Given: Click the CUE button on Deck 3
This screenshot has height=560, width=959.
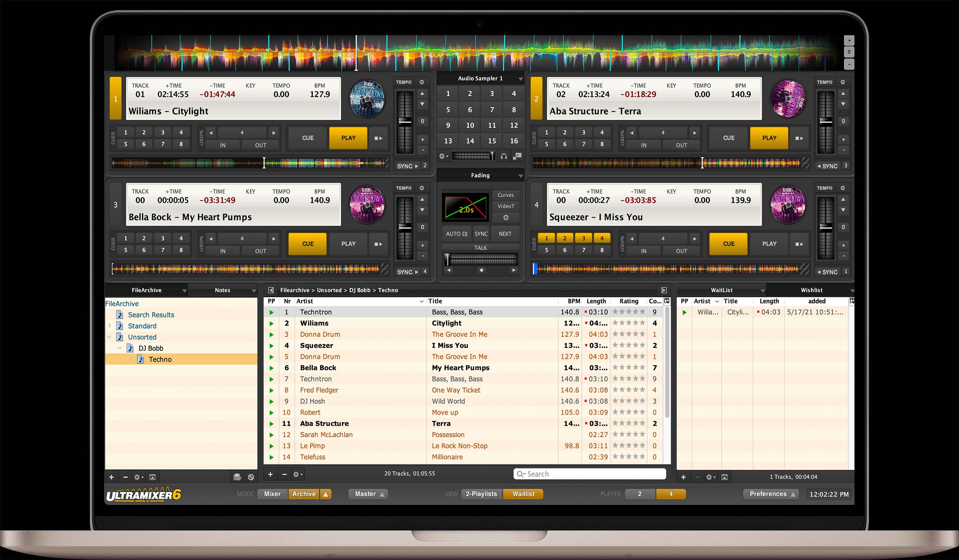Looking at the screenshot, I should (306, 243).
